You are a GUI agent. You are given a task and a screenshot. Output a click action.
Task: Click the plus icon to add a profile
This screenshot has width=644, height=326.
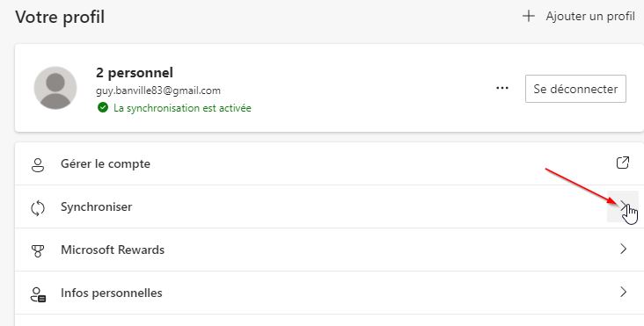pos(528,17)
